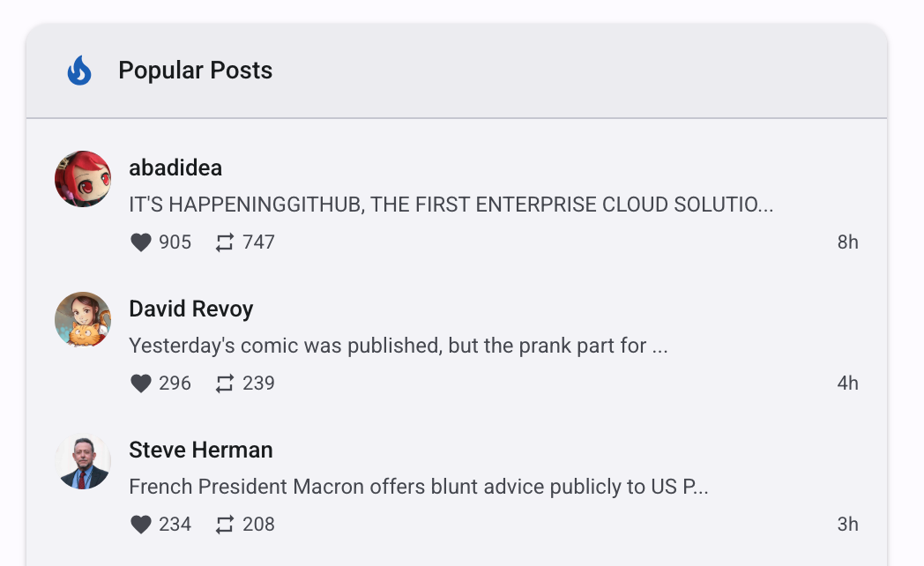Image resolution: width=924 pixels, height=566 pixels.
Task: Like Steve Herman's post via heart icon
Action: [x=141, y=525]
